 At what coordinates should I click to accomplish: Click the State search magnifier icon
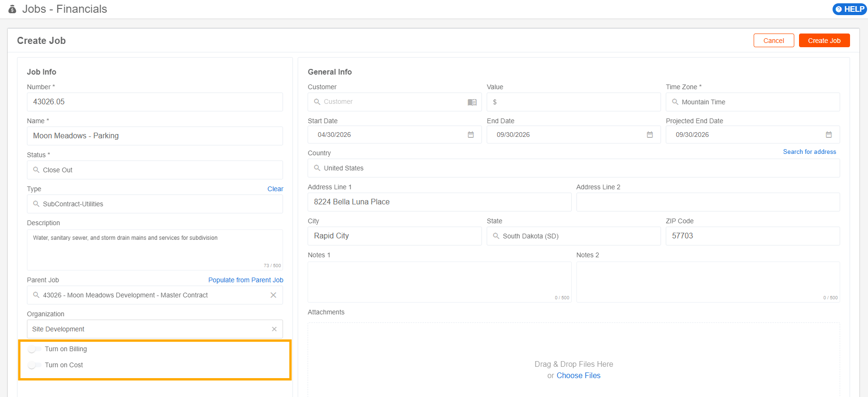tap(496, 236)
